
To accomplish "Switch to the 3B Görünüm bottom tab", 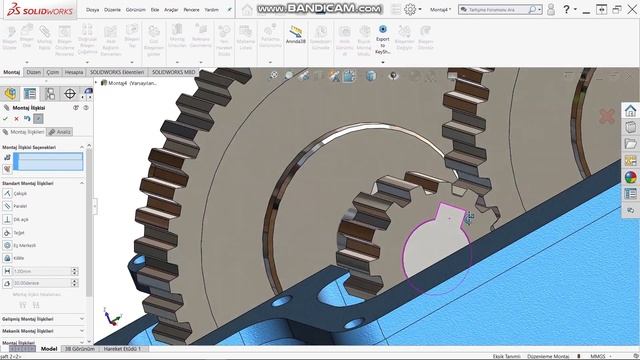I will 80,349.
